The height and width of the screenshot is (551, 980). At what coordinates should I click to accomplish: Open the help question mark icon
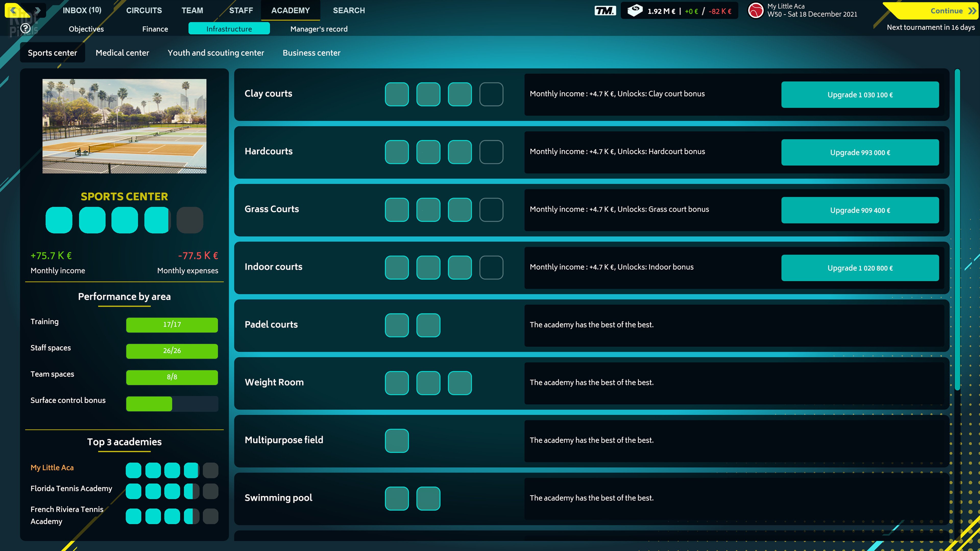25,29
